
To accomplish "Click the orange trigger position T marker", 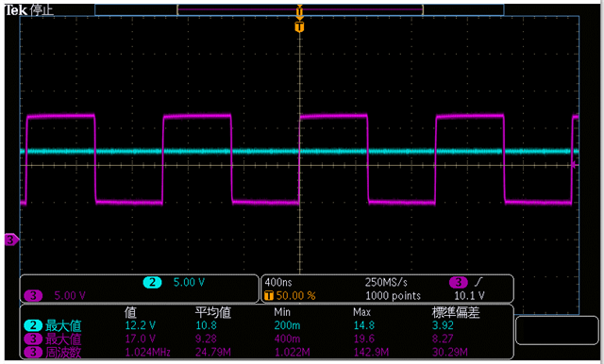I will tap(299, 27).
